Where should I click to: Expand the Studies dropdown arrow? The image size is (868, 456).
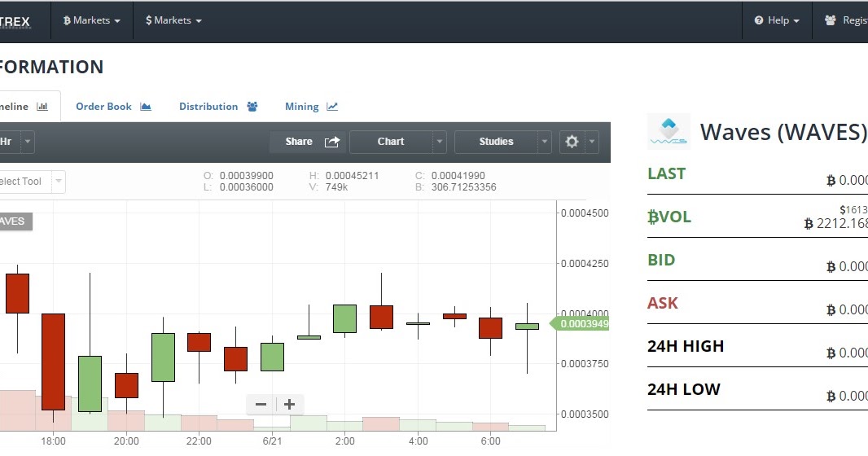[x=545, y=142]
